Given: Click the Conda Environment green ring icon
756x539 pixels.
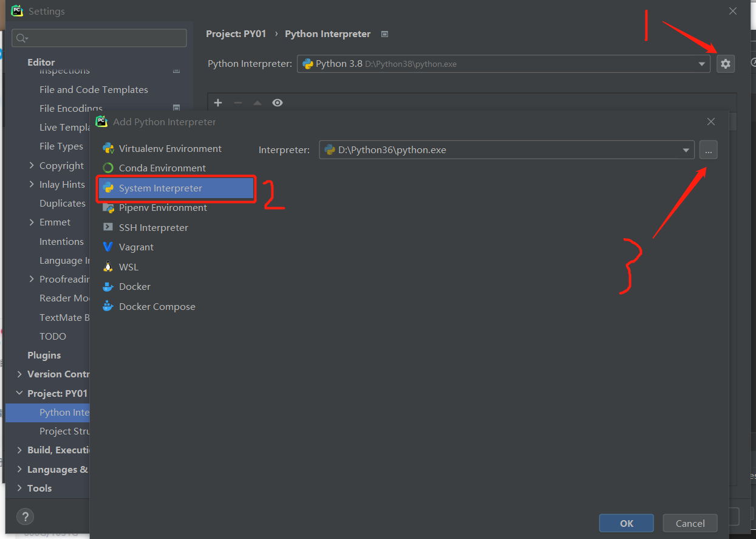Looking at the screenshot, I should pos(108,168).
